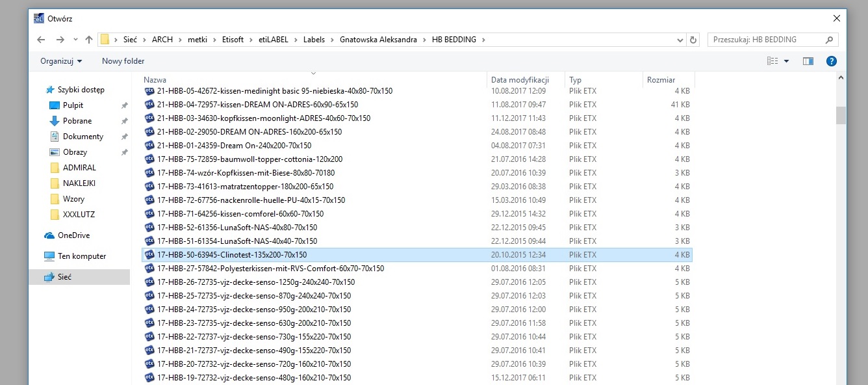Click ETX icon of 17-HBB-75-72859 baumwoll-topper

[149, 159]
